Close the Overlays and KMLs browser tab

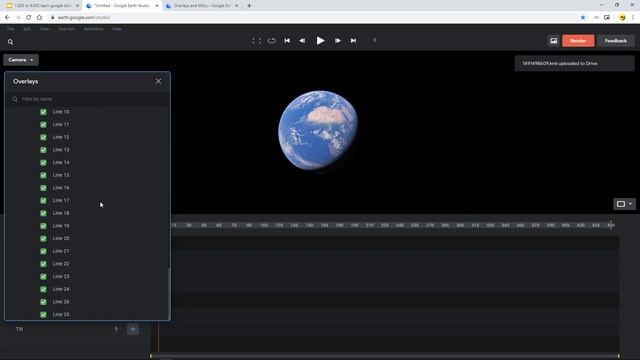[x=236, y=6]
